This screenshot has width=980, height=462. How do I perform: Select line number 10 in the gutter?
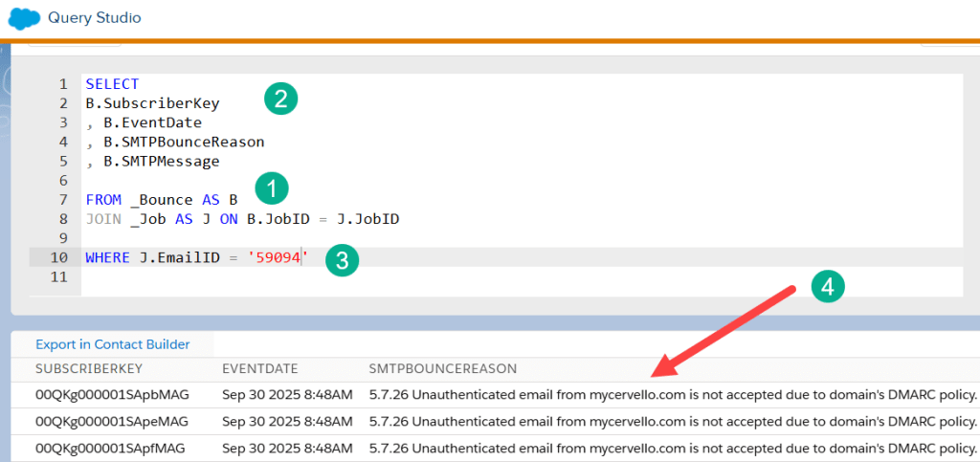pos(59,258)
